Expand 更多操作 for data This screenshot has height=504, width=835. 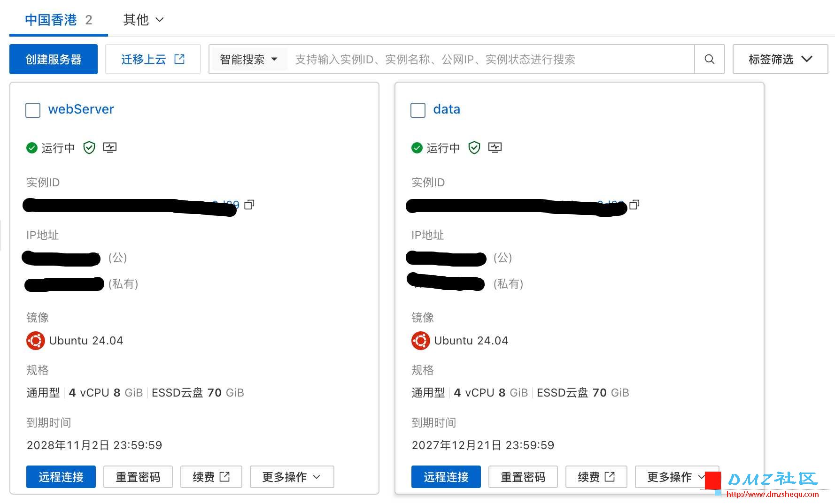677,477
